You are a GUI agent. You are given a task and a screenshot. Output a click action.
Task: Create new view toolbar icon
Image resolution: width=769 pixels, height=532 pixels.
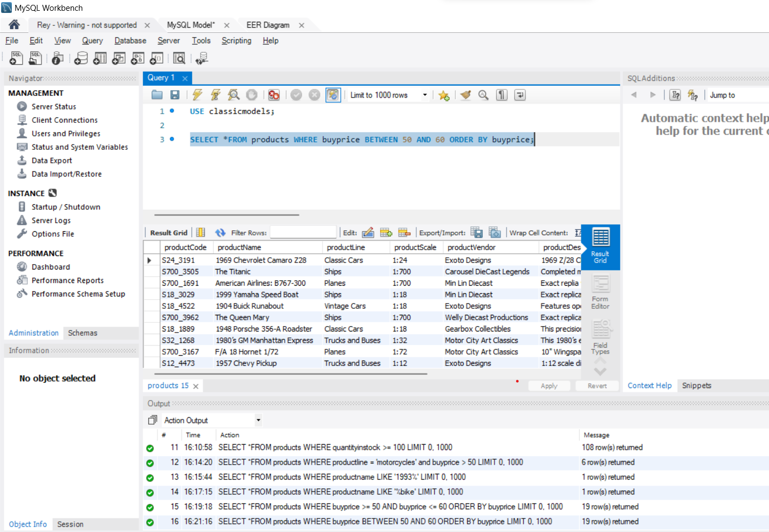(119, 58)
